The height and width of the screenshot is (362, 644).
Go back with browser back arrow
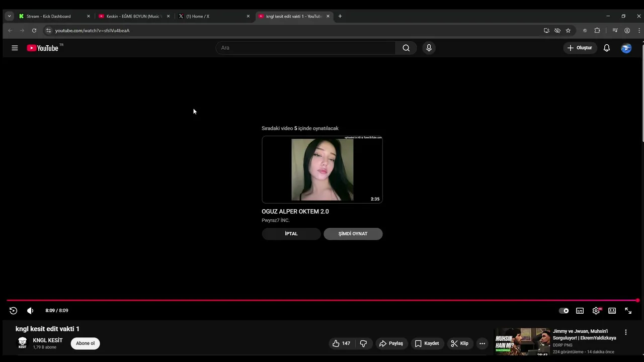coord(10,31)
